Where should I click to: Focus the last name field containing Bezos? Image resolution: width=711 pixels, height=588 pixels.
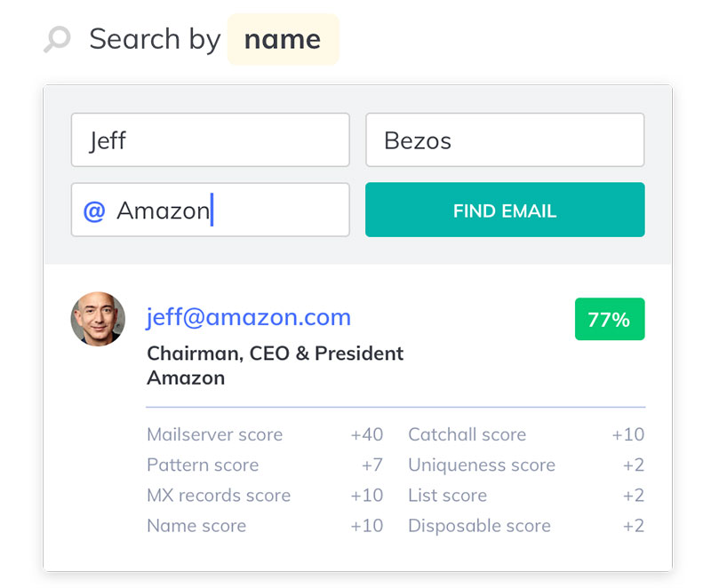pyautogui.click(x=505, y=140)
